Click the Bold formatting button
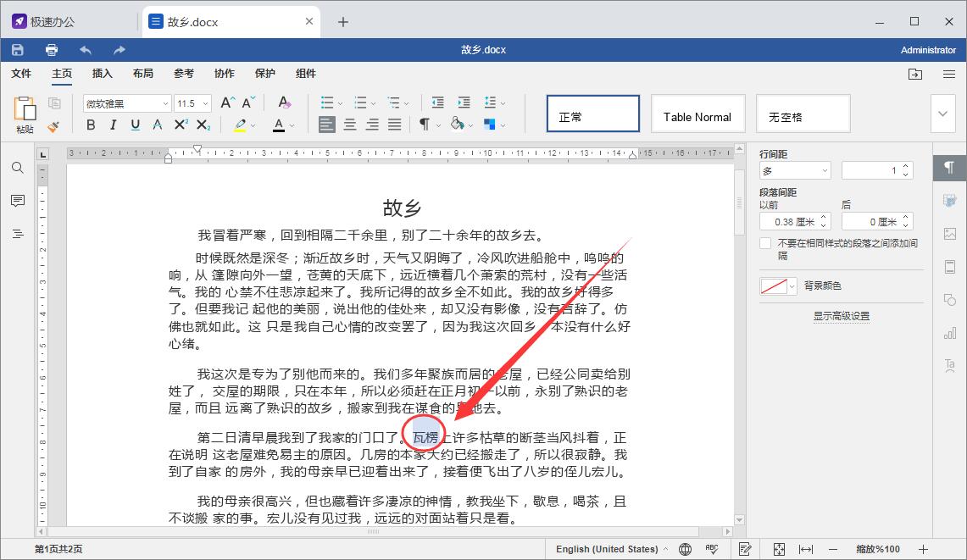 coord(91,125)
